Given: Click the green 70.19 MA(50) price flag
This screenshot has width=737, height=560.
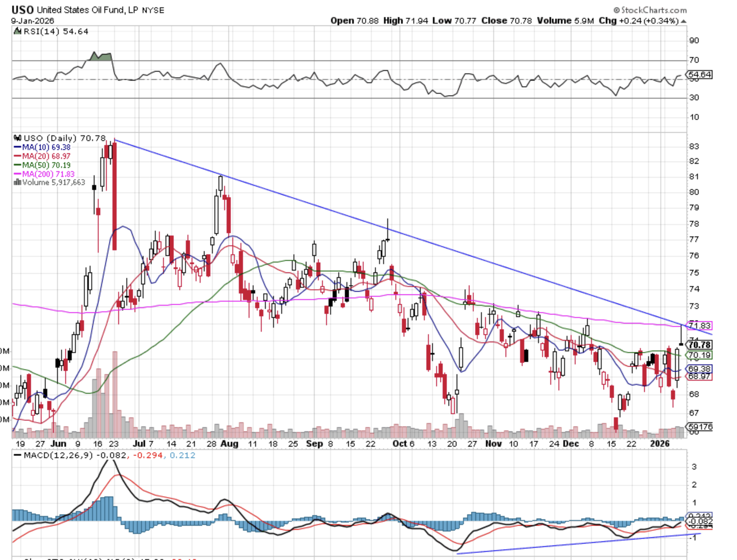Looking at the screenshot, I should point(699,355).
